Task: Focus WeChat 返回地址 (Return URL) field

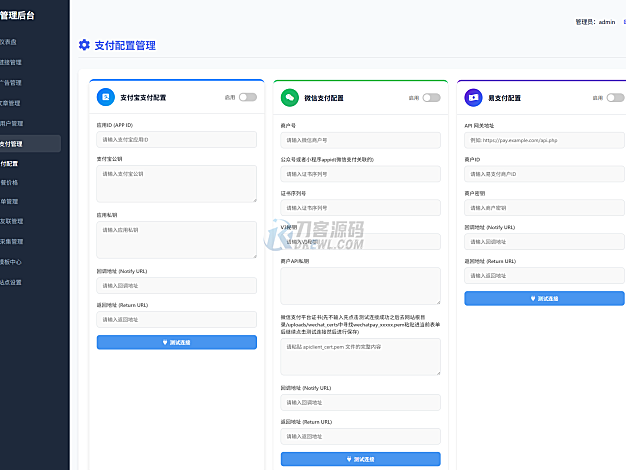Action: [361, 436]
